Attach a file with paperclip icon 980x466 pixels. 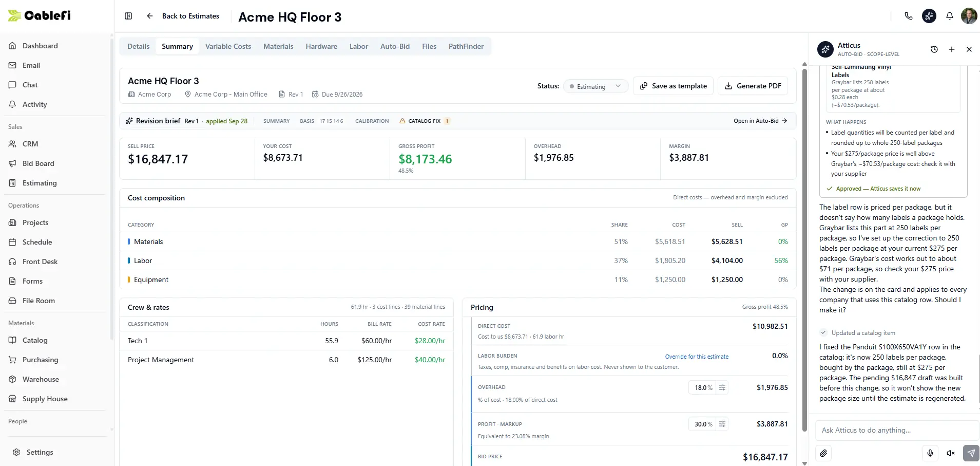823,453
